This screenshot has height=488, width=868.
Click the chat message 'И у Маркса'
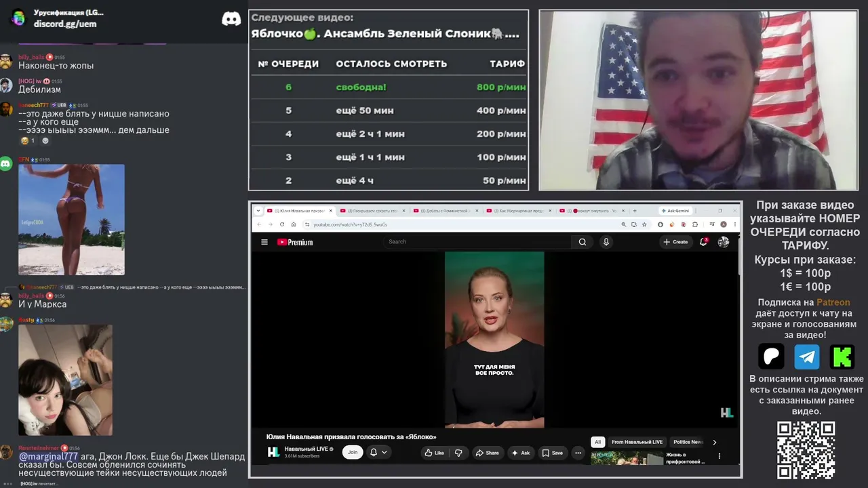click(42, 304)
